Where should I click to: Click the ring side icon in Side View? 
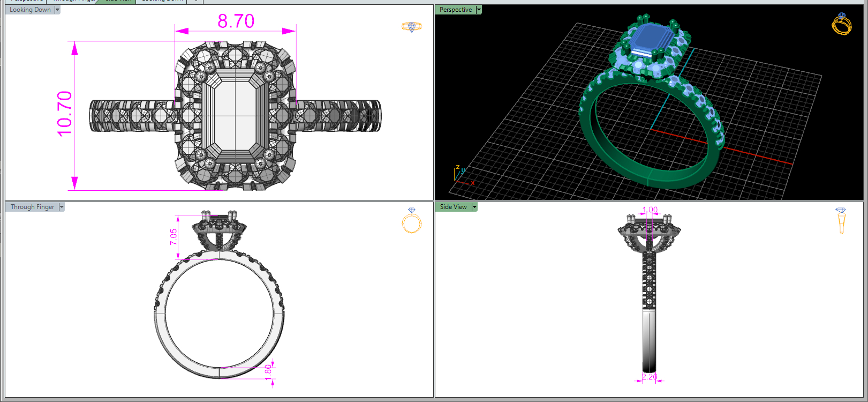[x=841, y=221]
